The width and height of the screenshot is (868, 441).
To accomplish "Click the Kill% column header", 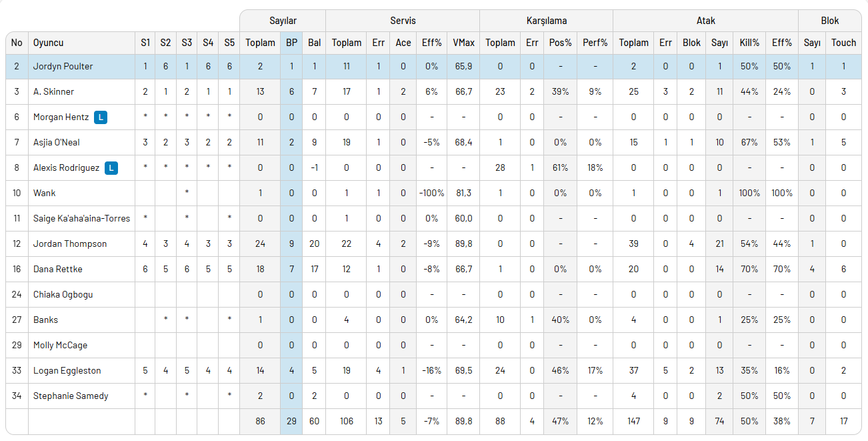I will [x=749, y=43].
